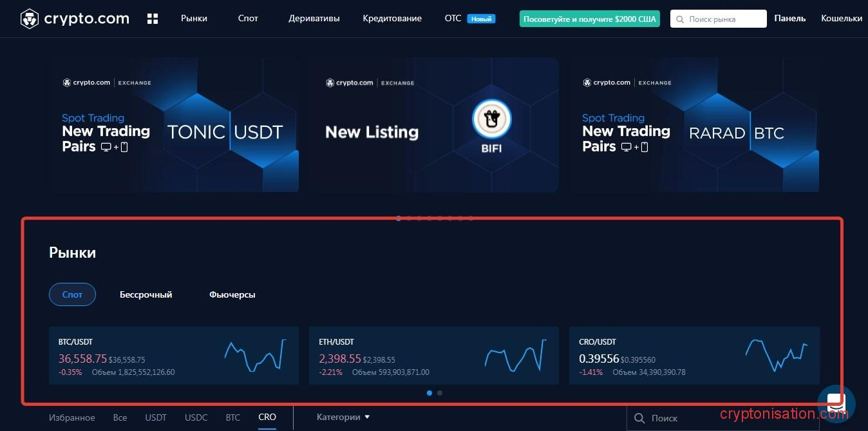Click the green $2000 promo button
The height and width of the screenshot is (431, 868).
(x=589, y=19)
